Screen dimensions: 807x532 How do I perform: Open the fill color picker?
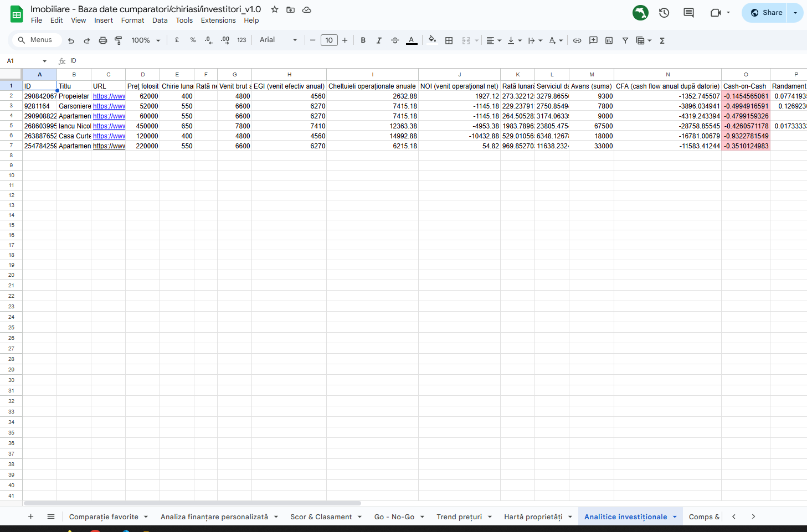click(432, 40)
